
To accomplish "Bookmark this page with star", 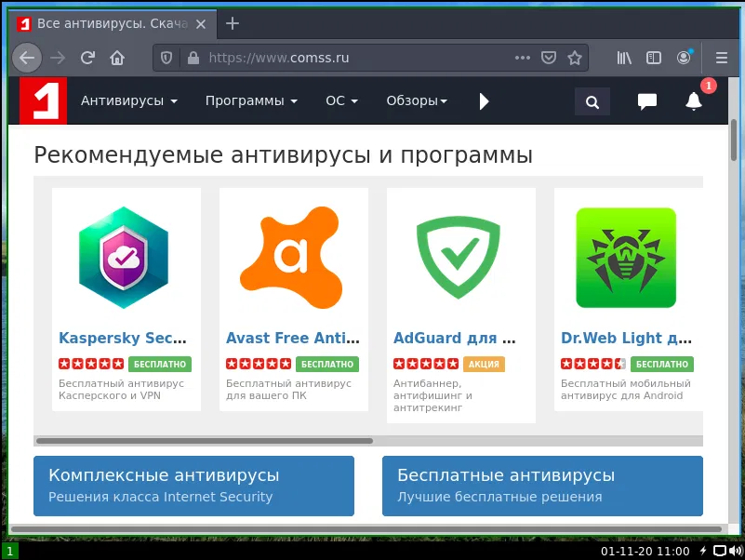I will pyautogui.click(x=575, y=58).
